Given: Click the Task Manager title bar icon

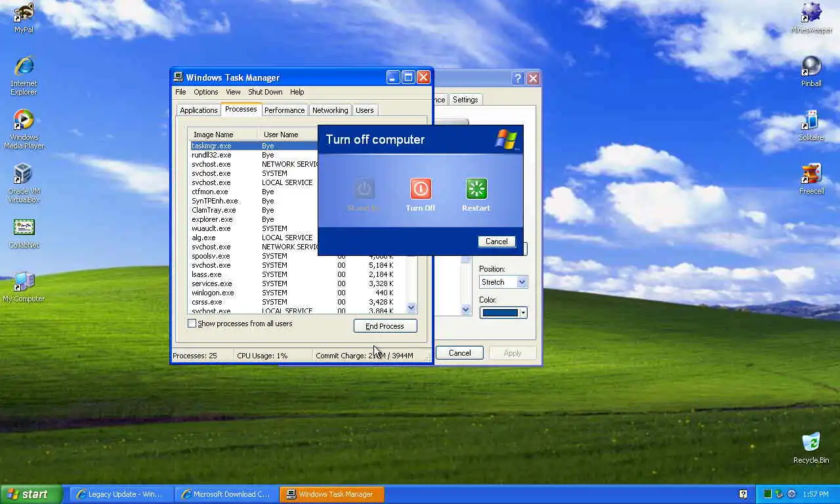Looking at the screenshot, I should tap(178, 77).
